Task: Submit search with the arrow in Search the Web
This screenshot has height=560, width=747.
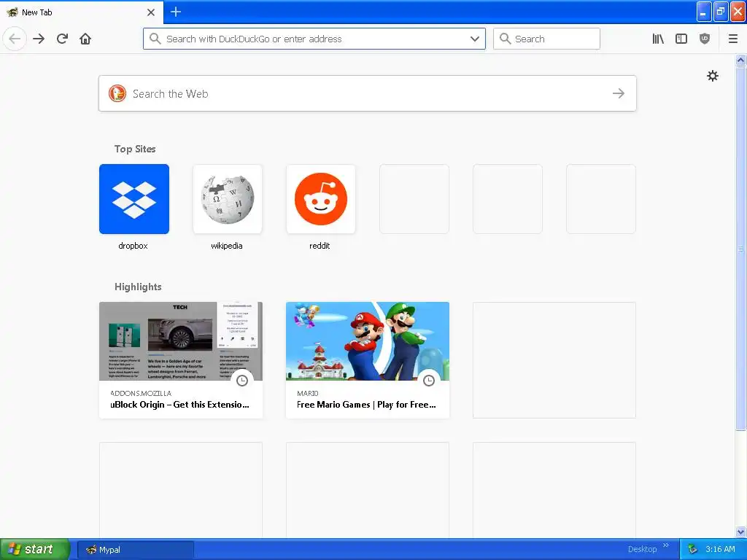Action: tap(619, 93)
